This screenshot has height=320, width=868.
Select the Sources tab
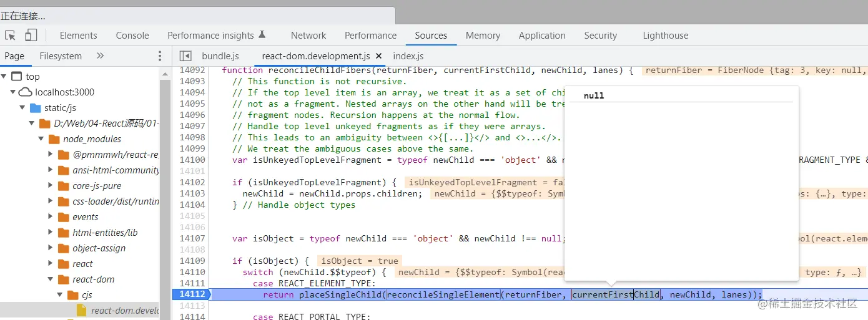tap(431, 36)
